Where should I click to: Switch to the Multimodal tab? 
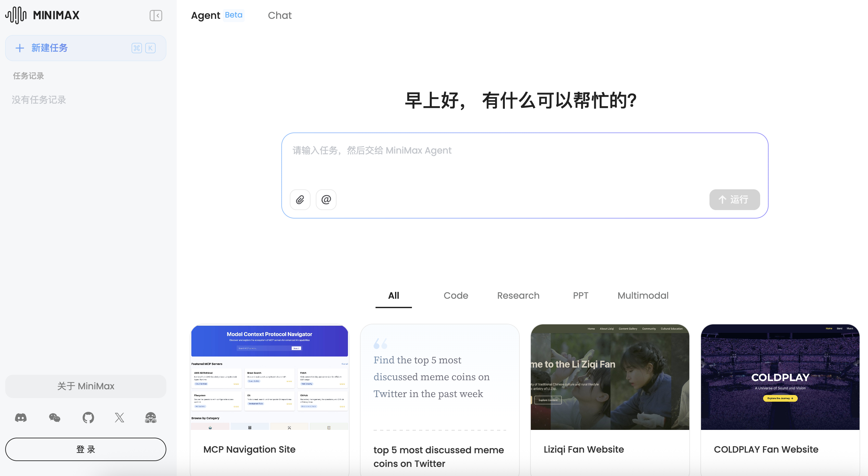point(643,295)
